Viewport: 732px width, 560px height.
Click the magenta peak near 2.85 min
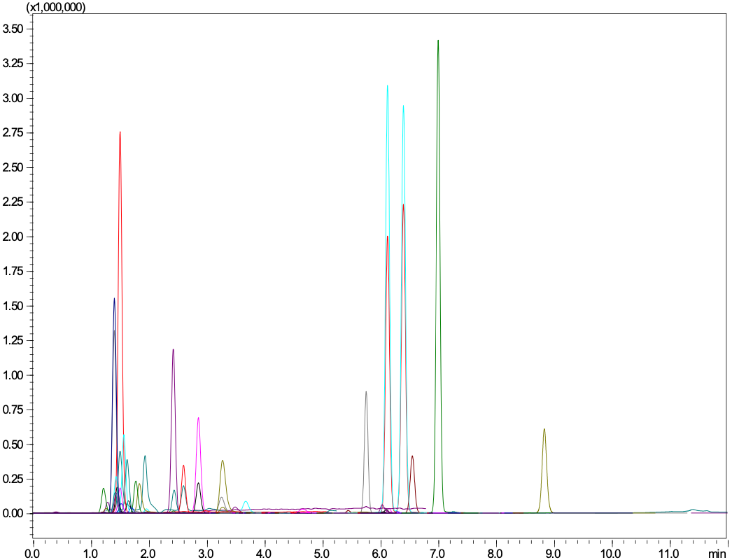(x=198, y=419)
